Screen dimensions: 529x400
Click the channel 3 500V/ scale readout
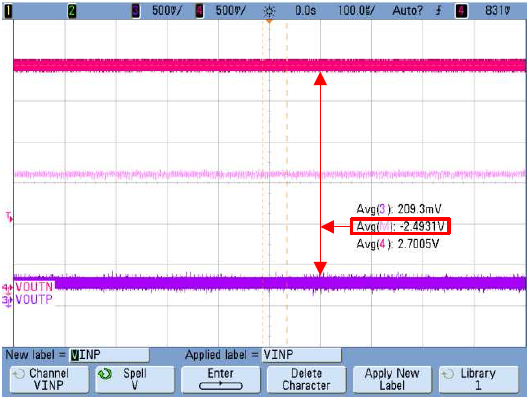167,11
